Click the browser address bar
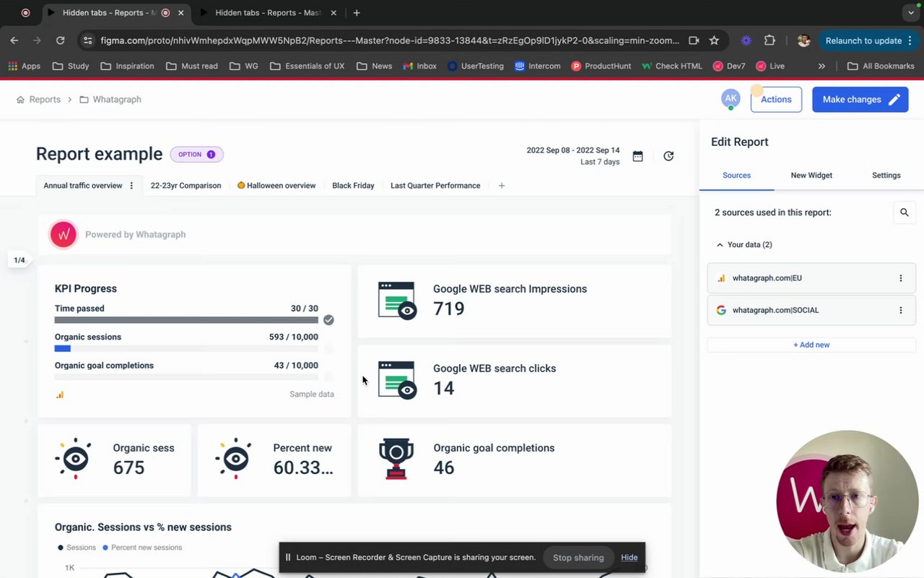The height and width of the screenshot is (578, 924). click(390, 40)
